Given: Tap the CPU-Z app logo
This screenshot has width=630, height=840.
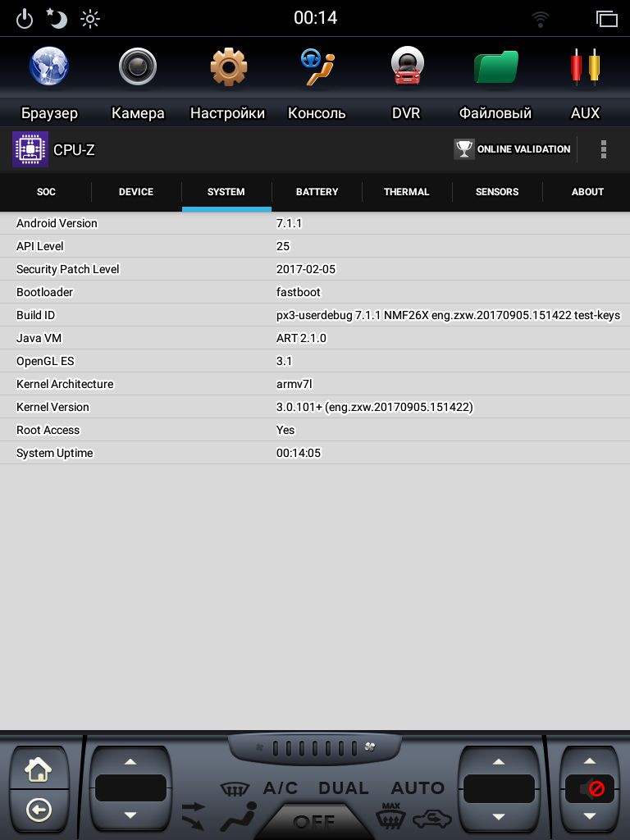Looking at the screenshot, I should [30, 149].
